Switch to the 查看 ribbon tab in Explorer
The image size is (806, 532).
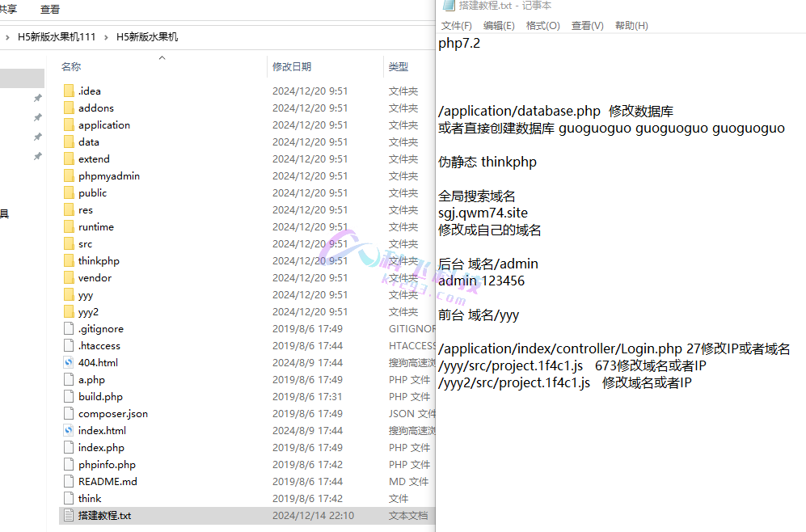point(50,9)
